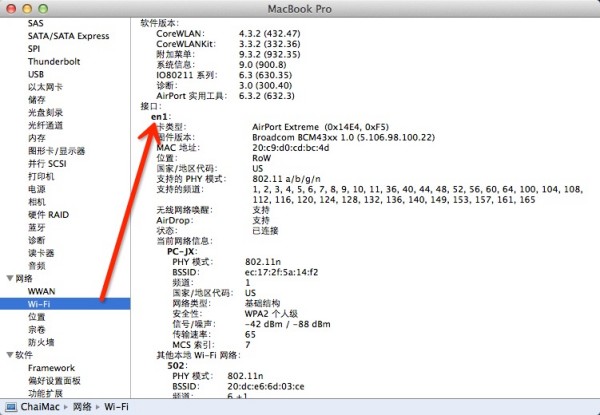This screenshot has width=600, height=415.
Task: Click Wi-Fi in the bottom path bar
Action: click(x=116, y=407)
